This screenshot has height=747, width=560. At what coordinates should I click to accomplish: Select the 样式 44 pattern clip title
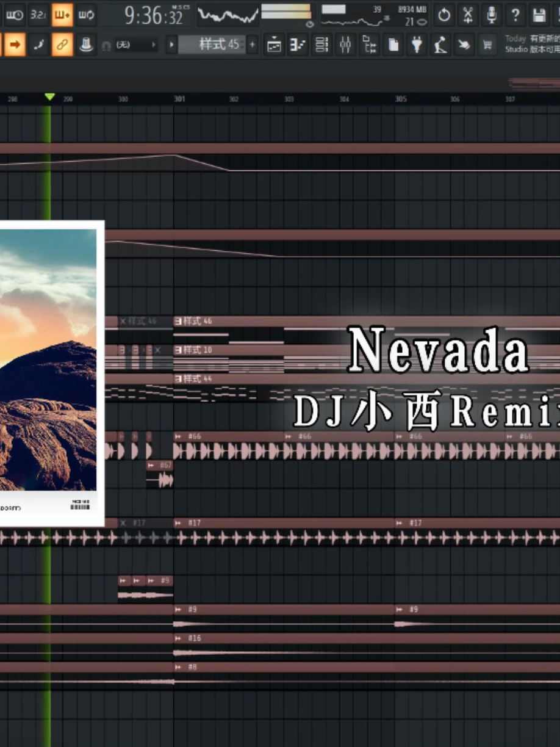click(x=198, y=378)
